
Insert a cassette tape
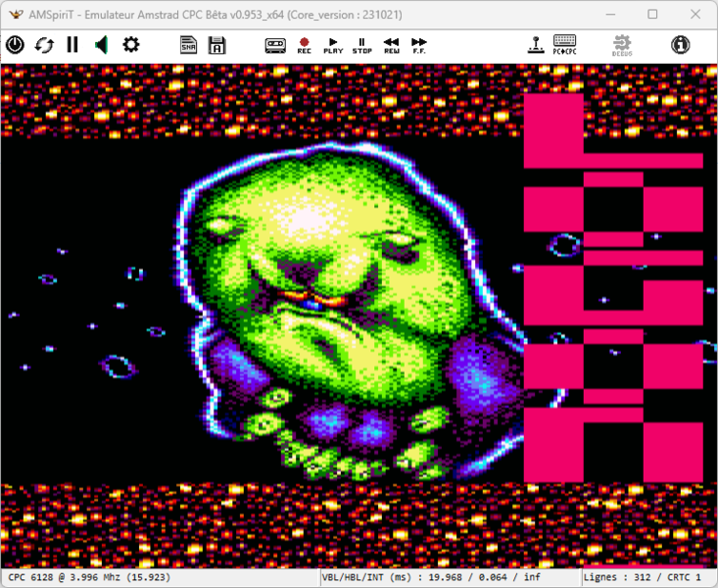(x=275, y=44)
